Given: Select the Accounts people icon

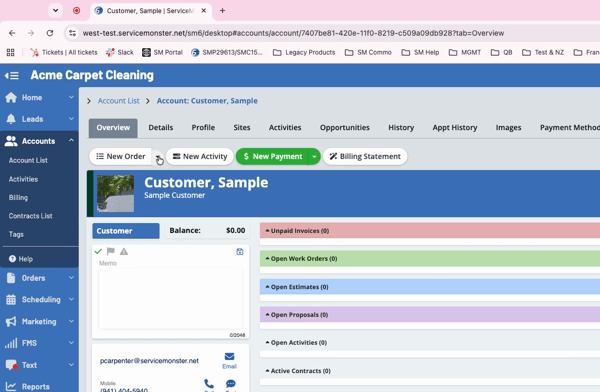Looking at the screenshot, I should [x=11, y=141].
